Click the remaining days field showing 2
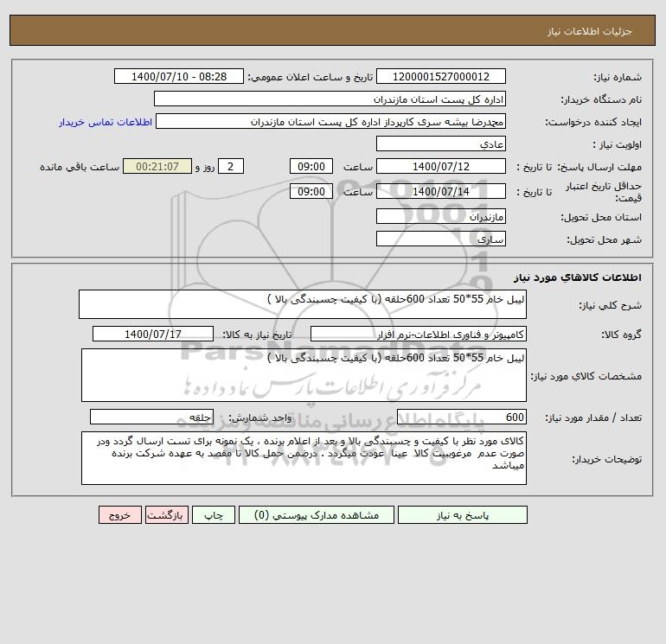666x644 pixels. pyautogui.click(x=231, y=167)
